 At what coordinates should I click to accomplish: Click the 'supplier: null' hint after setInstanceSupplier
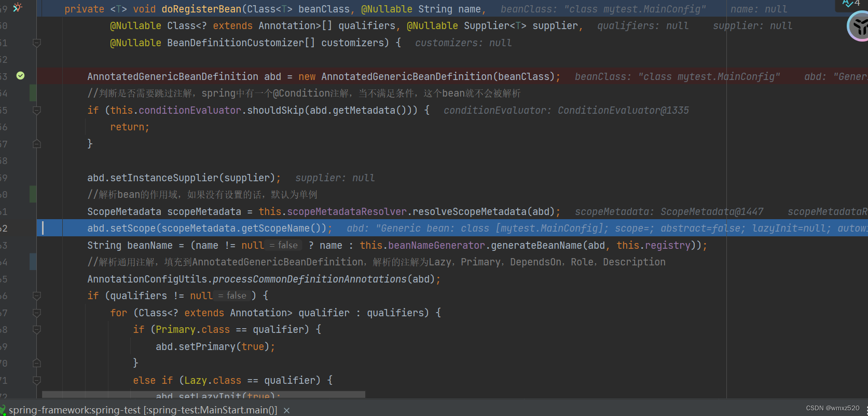click(x=335, y=178)
